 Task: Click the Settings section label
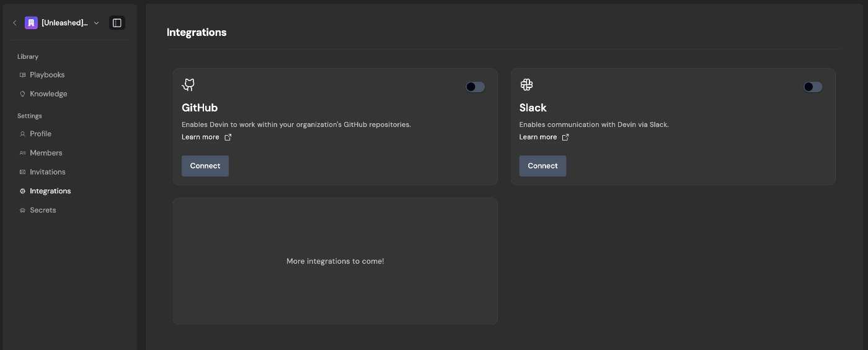click(30, 116)
